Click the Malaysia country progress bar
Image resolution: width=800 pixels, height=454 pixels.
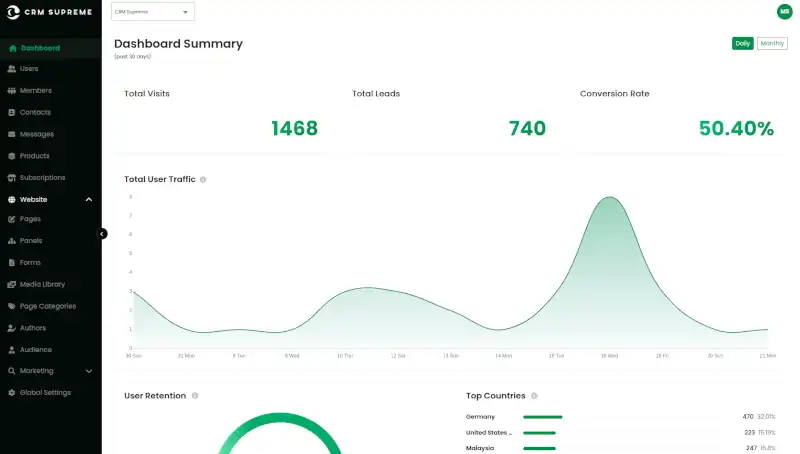click(539, 448)
